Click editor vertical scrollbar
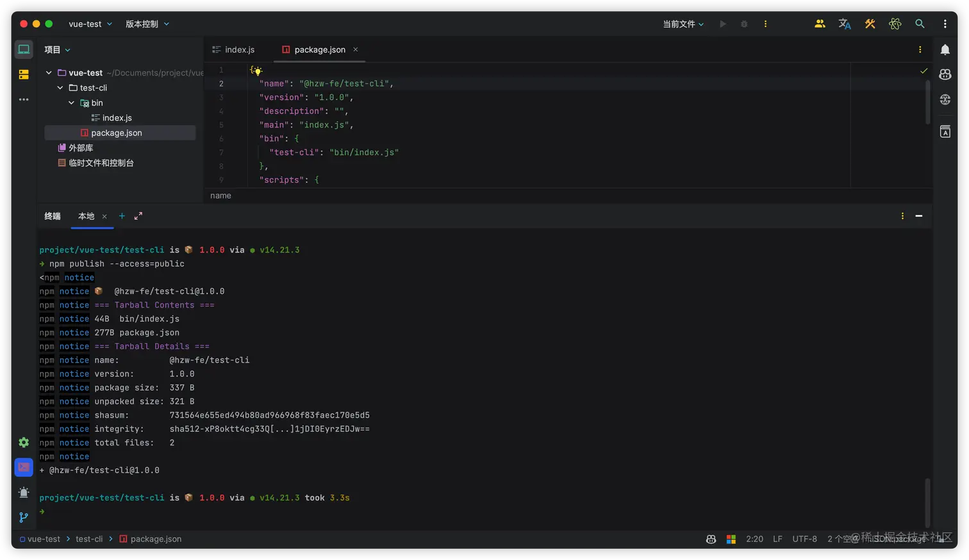Viewport: 969px width, 560px height. click(x=927, y=103)
